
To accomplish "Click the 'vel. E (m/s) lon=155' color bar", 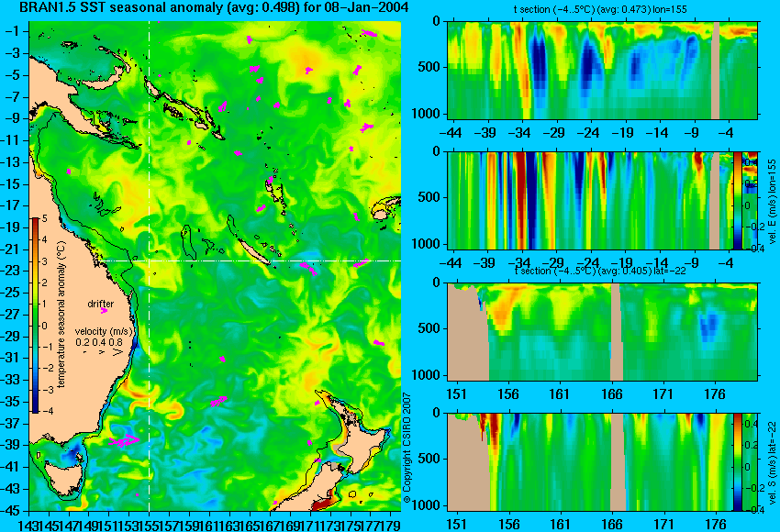I will coord(738,200).
